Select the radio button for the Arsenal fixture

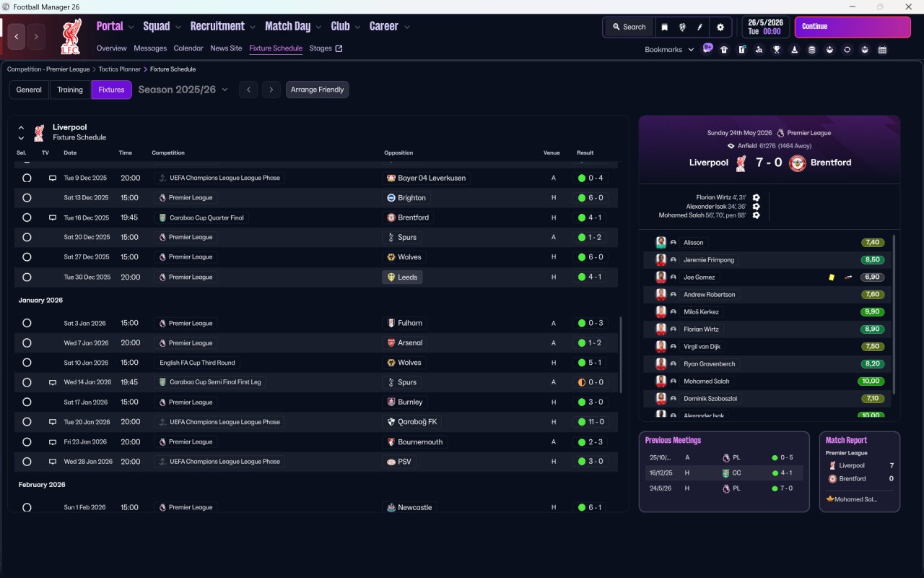(x=27, y=342)
